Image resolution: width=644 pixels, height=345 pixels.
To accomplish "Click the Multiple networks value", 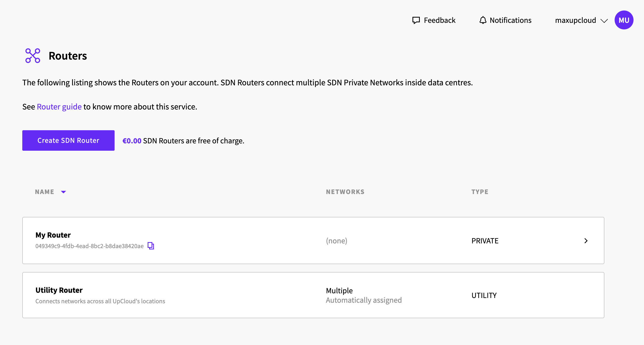I will click(339, 291).
